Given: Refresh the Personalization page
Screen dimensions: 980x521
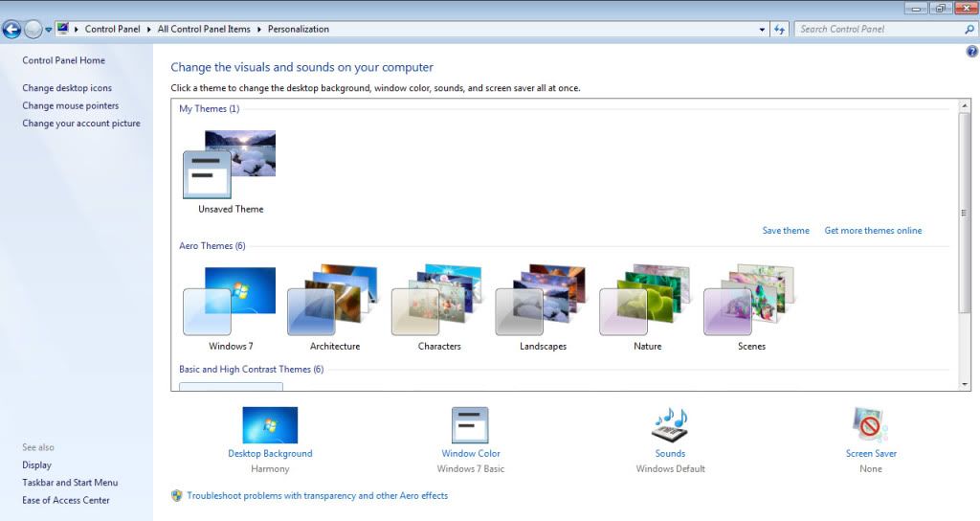Looking at the screenshot, I should click(x=779, y=30).
